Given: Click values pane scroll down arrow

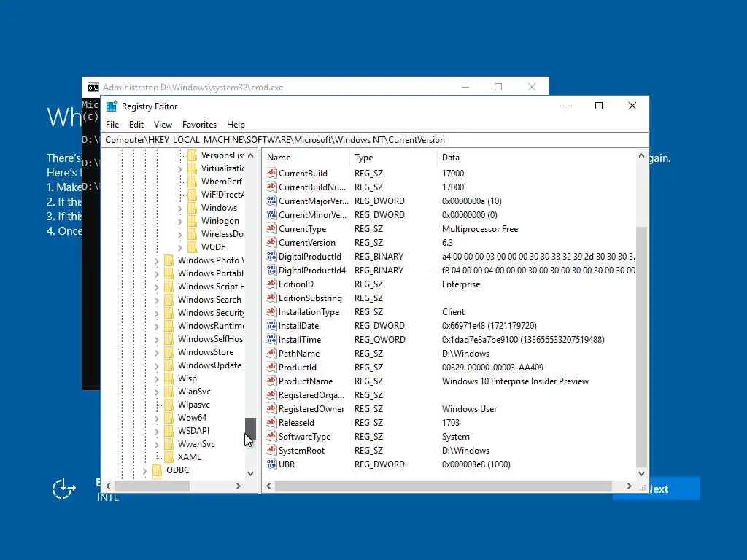Looking at the screenshot, I should pos(641,473).
